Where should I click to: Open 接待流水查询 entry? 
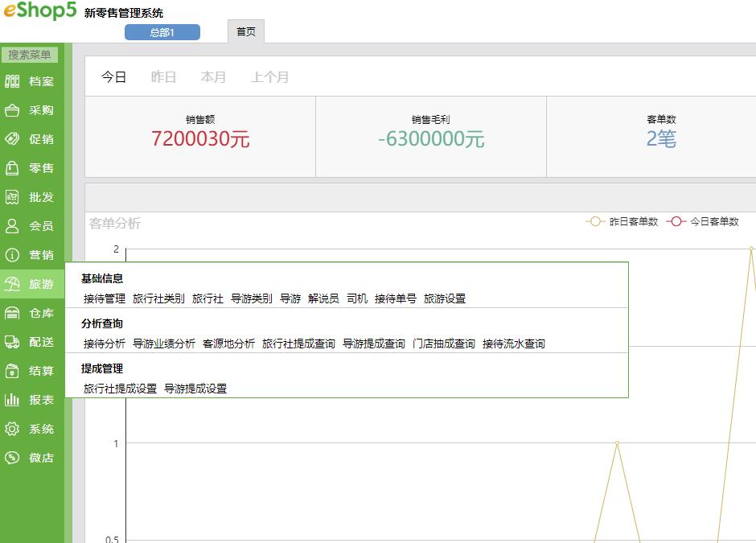pos(513,343)
